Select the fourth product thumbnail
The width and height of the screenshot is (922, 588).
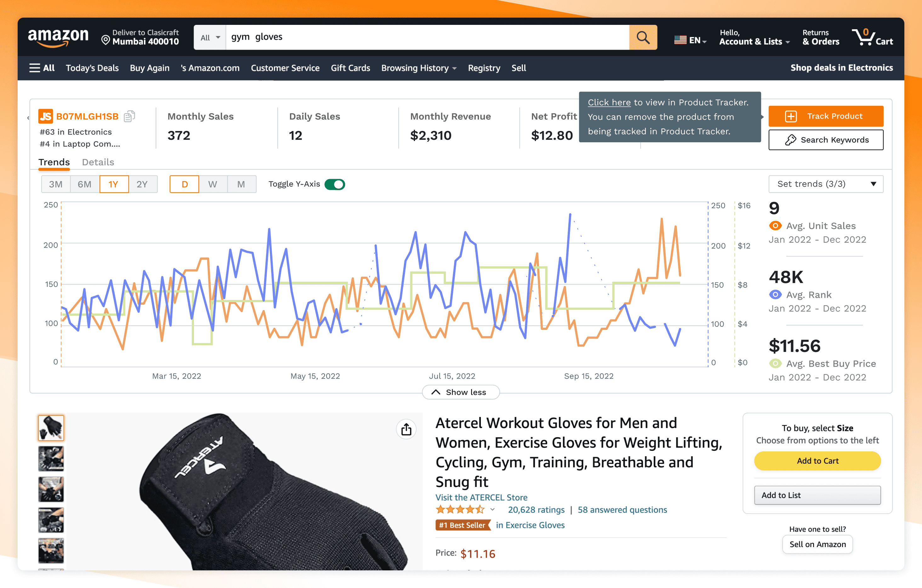tap(51, 520)
